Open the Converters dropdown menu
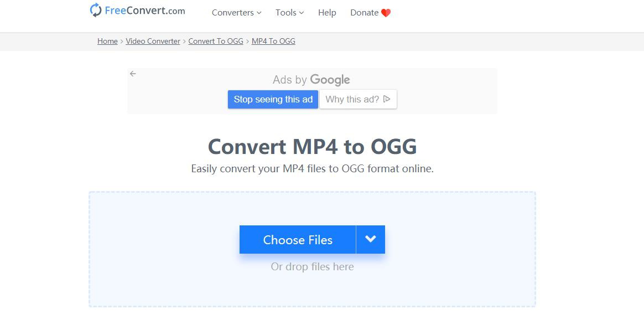This screenshot has height=319, width=644. (x=236, y=12)
